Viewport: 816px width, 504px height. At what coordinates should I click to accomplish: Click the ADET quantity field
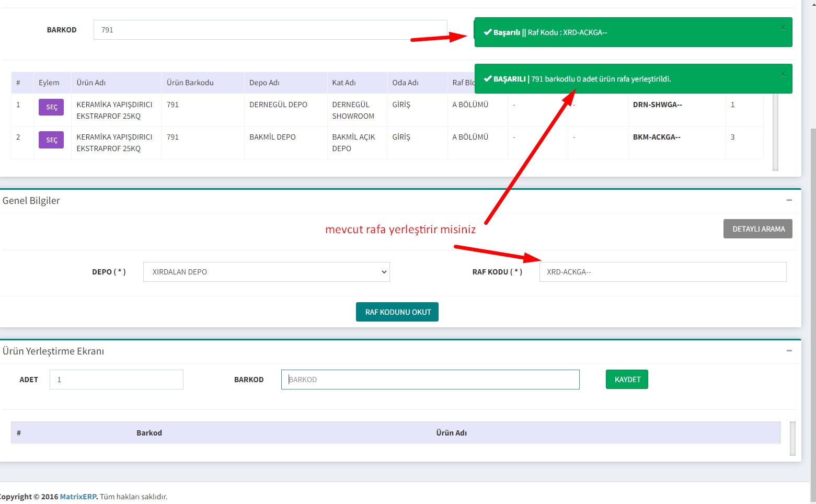[116, 380]
